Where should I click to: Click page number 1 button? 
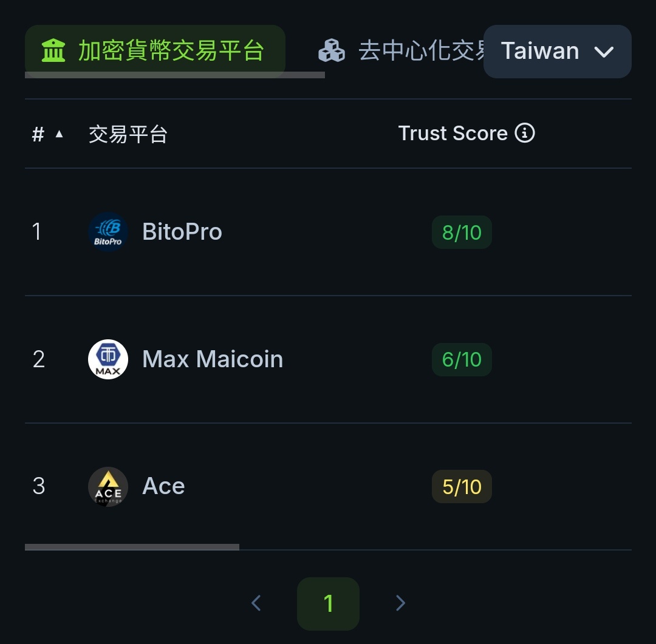click(x=328, y=603)
